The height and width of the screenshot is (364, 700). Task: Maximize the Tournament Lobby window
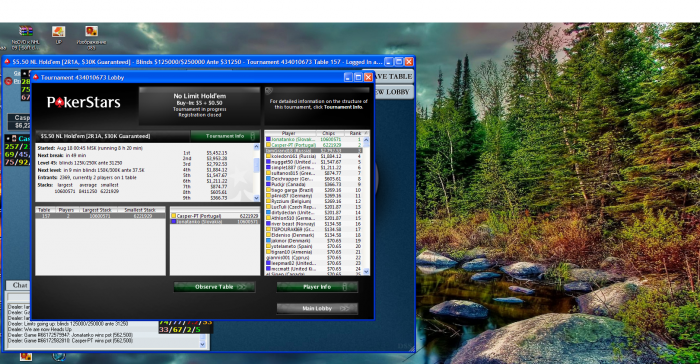pyautogui.click(x=358, y=77)
